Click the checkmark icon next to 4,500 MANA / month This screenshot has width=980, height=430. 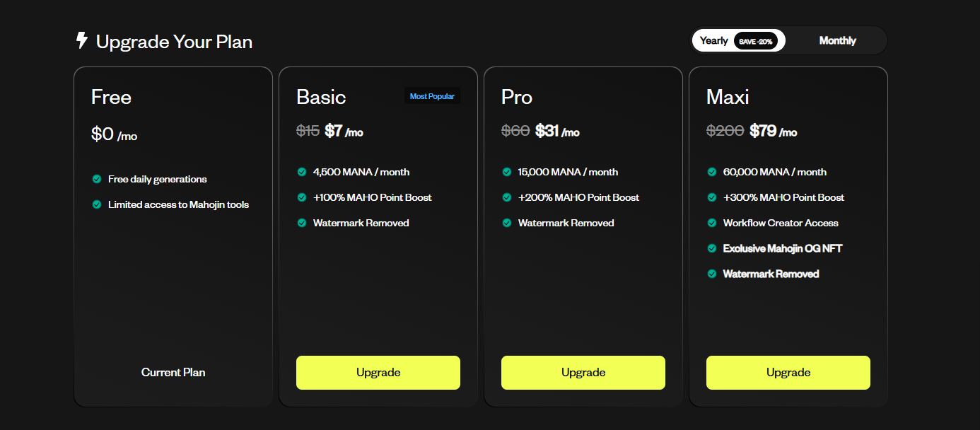click(x=302, y=172)
